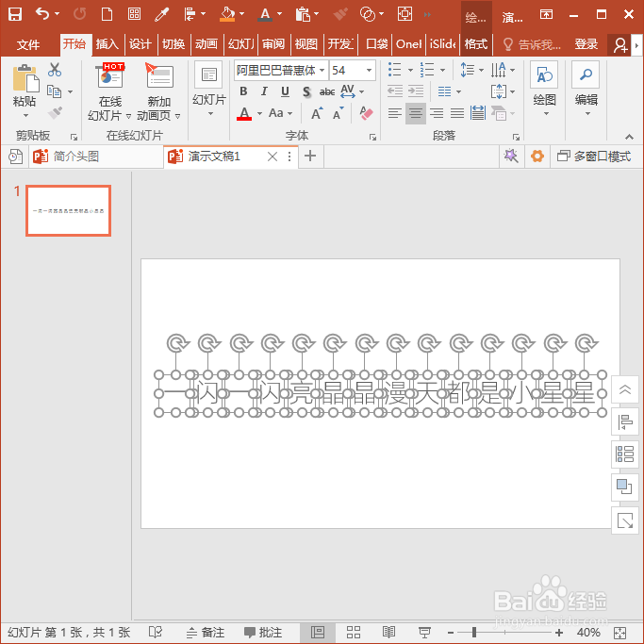Viewport: 644px width, 644px height.
Task: Open the align tool in the right floating panel
Action: [625, 421]
